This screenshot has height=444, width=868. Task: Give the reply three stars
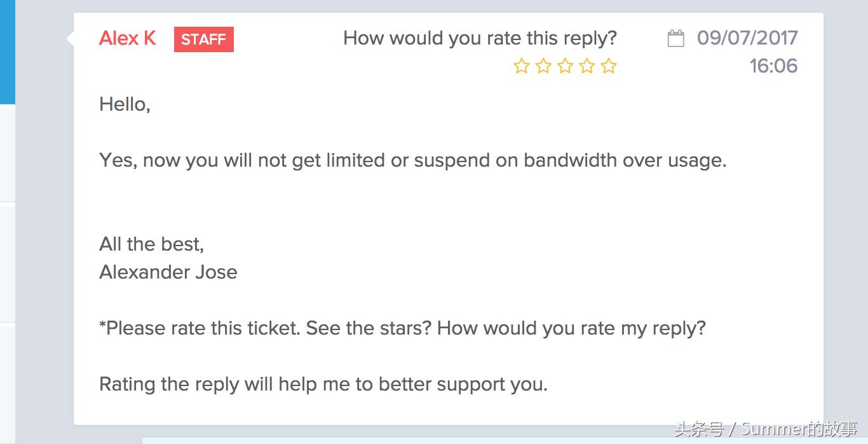coord(565,66)
